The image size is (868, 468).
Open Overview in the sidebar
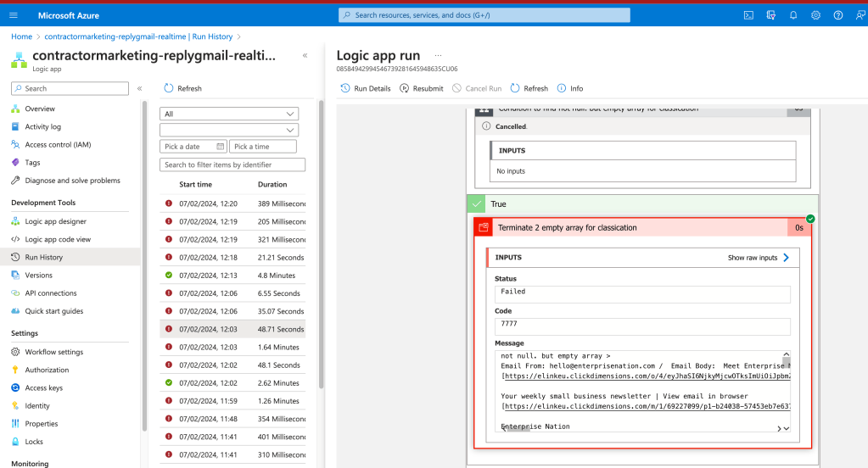coord(40,109)
